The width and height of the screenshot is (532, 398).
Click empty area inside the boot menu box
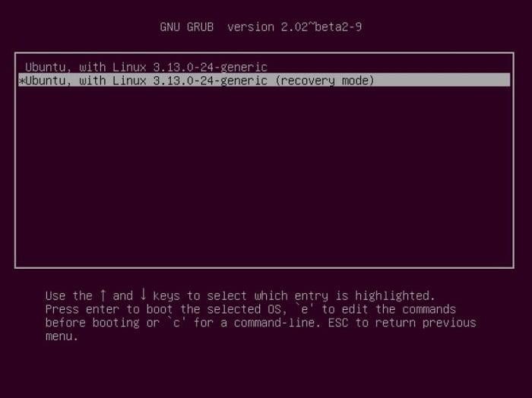click(264, 176)
